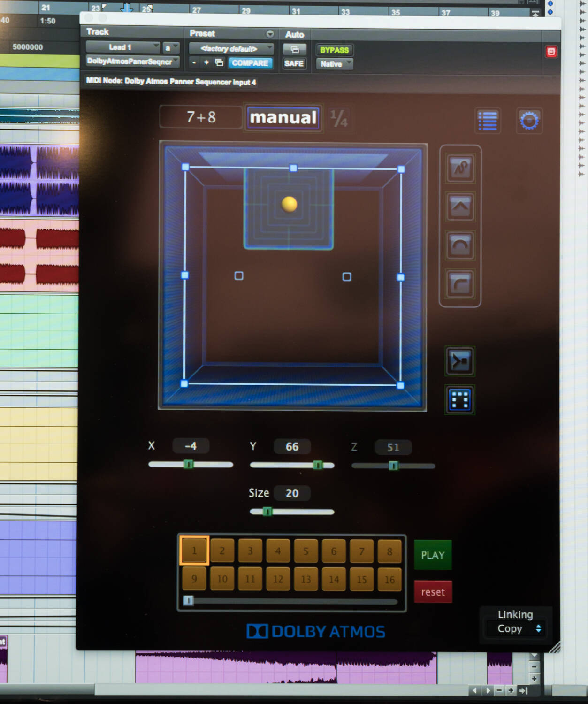Image resolution: width=588 pixels, height=704 pixels.
Task: Click the manual mode button
Action: coord(283,117)
